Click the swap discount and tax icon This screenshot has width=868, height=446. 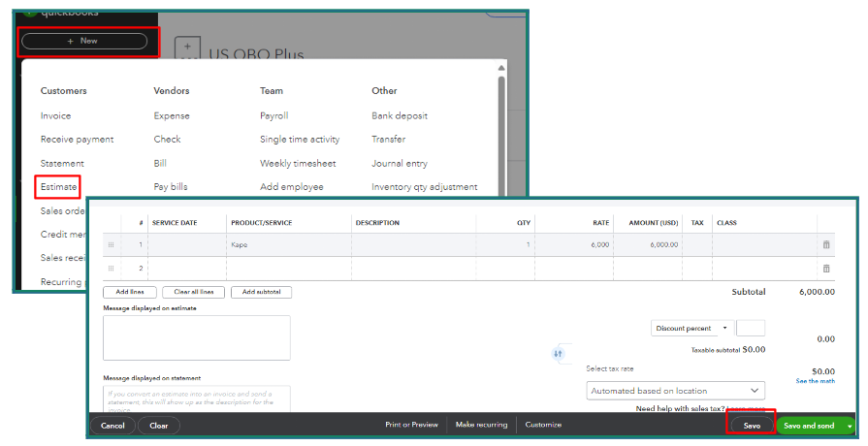click(558, 354)
